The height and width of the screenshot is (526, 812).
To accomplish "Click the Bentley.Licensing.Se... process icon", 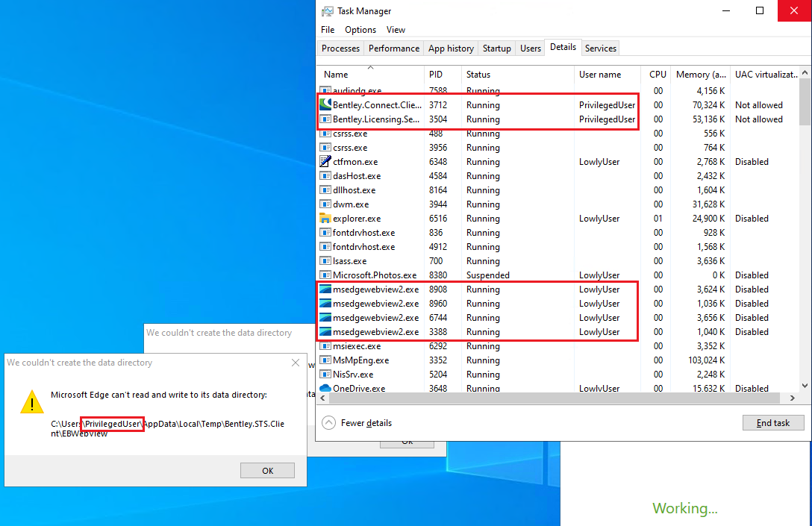I will coord(325,119).
